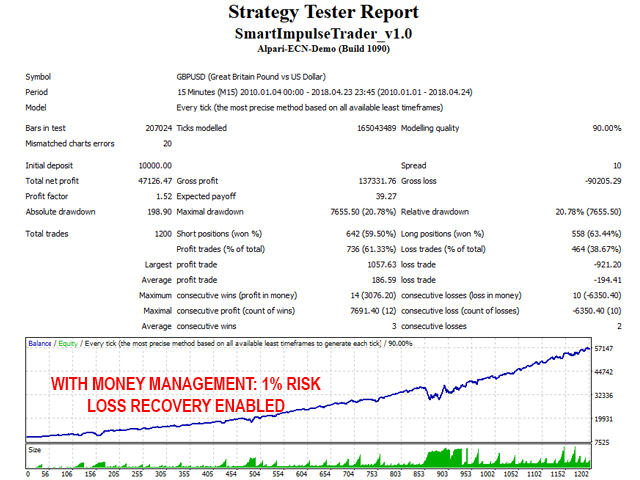The width and height of the screenshot is (640, 480).
Task: Click the Total net profit value 47126.47
Action: click(155, 181)
